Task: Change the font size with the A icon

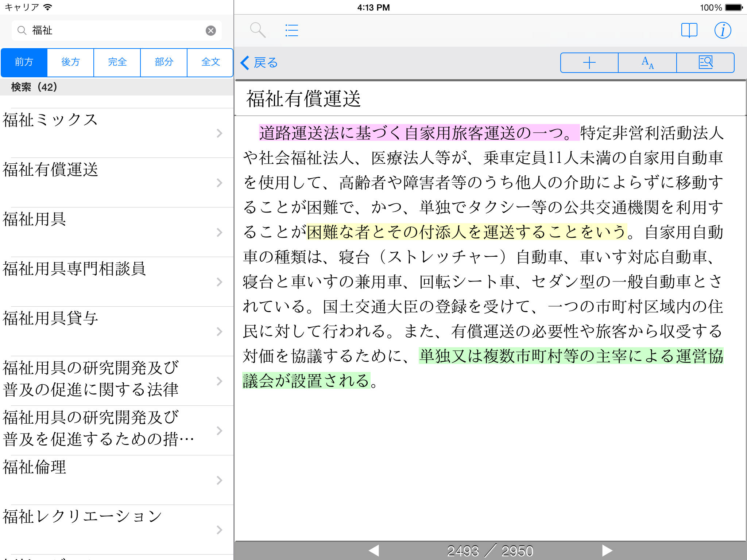Action: (647, 63)
